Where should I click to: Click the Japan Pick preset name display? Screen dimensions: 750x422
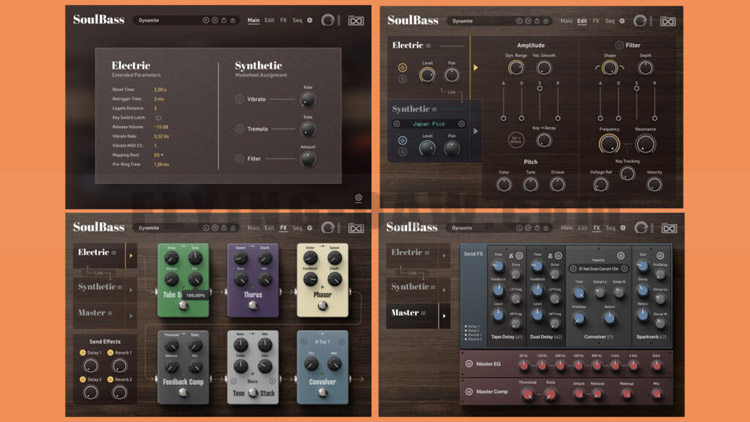pyautogui.click(x=429, y=123)
